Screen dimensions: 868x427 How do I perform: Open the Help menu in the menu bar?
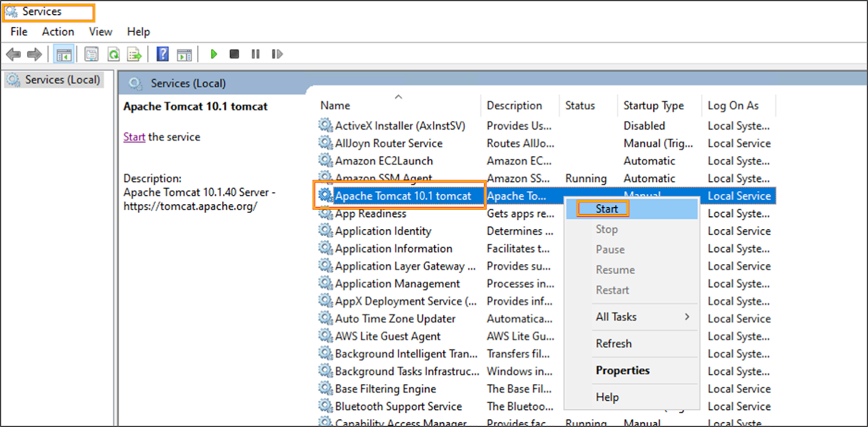point(138,32)
